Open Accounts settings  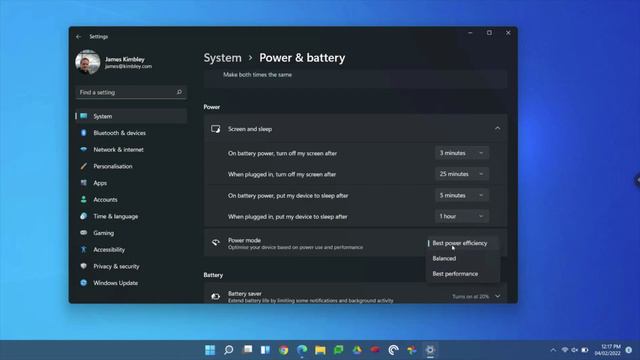pos(131,200)
